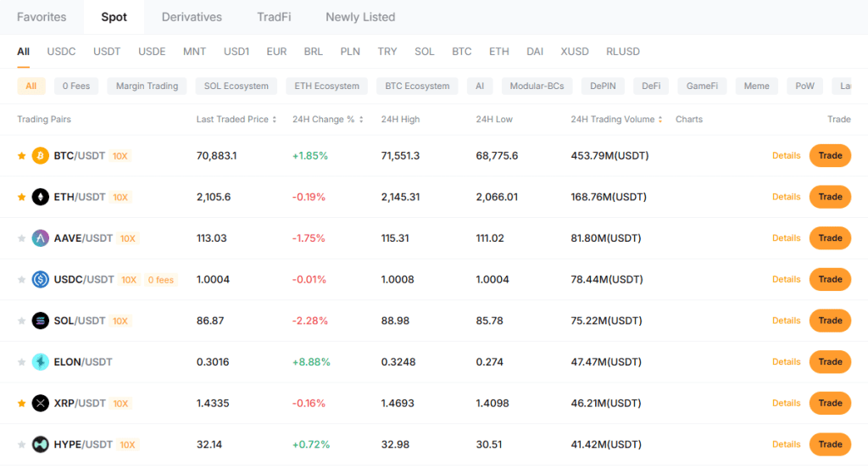Filter quote currency by RLUSD
This screenshot has width=868, height=469.
623,52
